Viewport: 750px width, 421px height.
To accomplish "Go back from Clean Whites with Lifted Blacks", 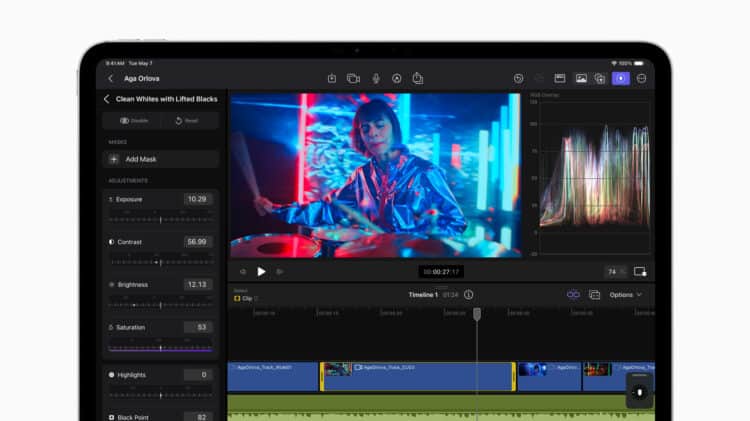I will click(x=107, y=99).
